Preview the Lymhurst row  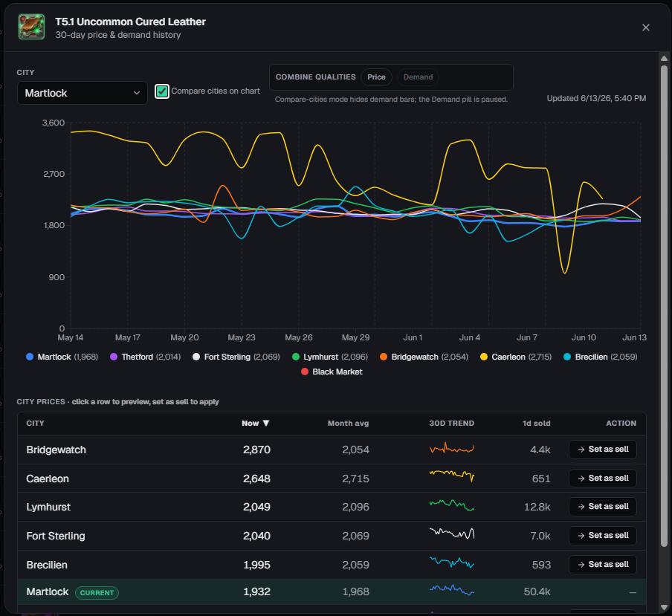pyautogui.click(x=332, y=508)
